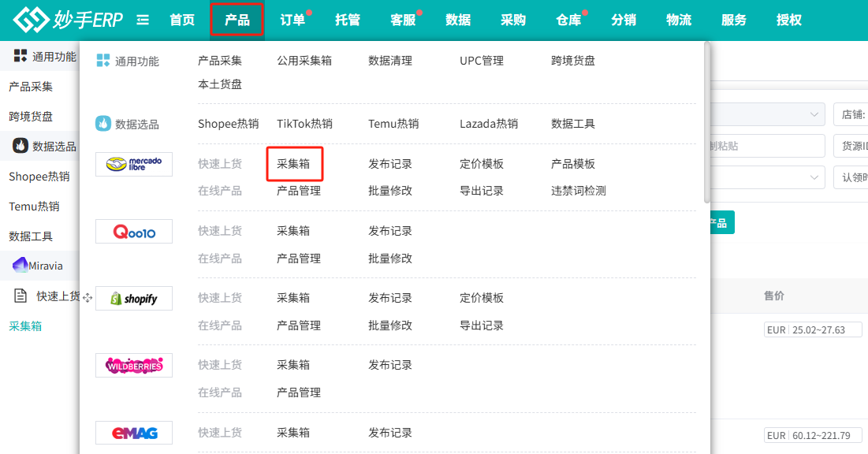Open the 仓库 top navigation menu
The width and height of the screenshot is (868, 454).
568,20
